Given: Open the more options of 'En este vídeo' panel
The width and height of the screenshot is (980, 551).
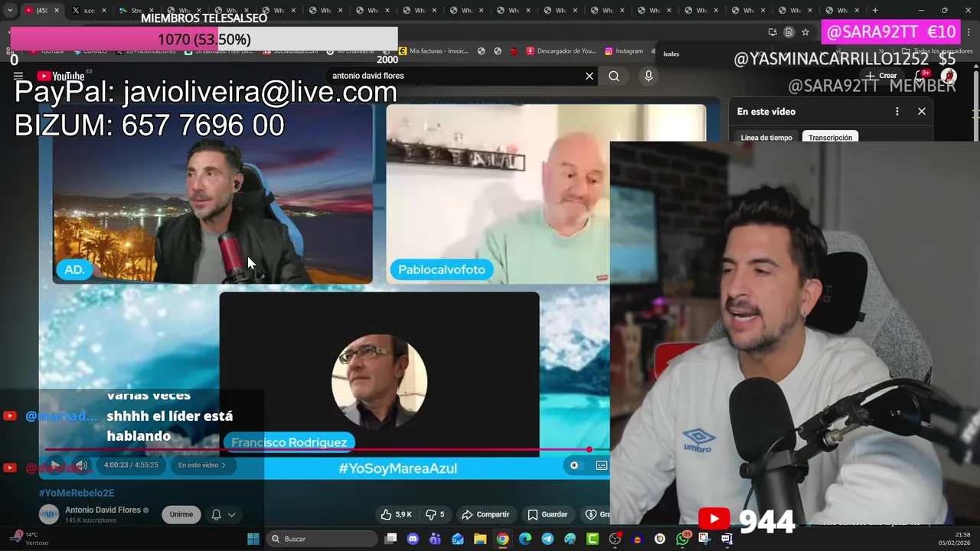Looking at the screenshot, I should click(x=897, y=111).
